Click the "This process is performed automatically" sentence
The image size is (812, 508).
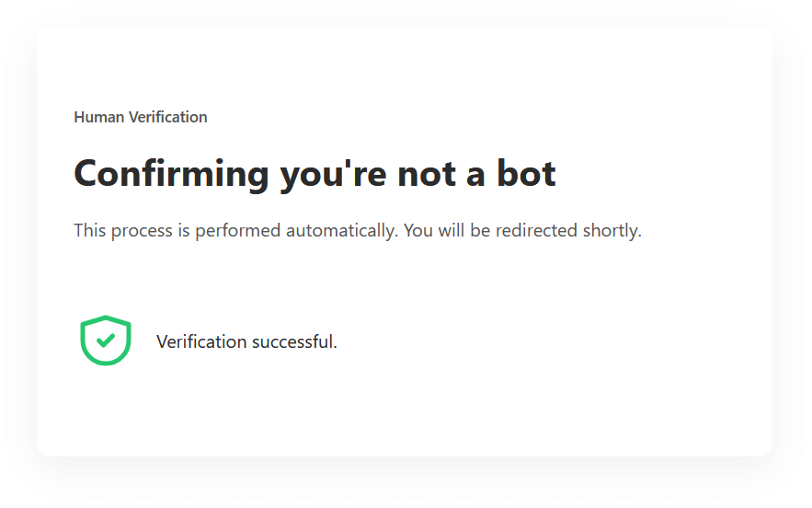click(236, 230)
